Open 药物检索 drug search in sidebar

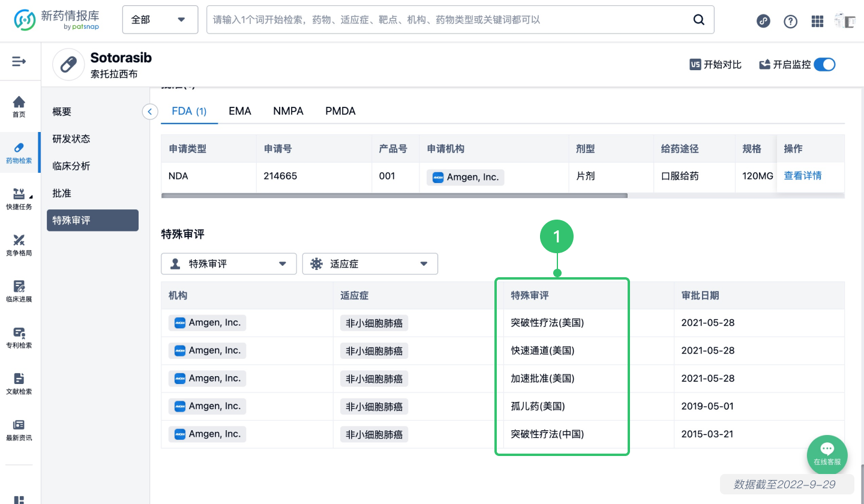[x=19, y=152]
